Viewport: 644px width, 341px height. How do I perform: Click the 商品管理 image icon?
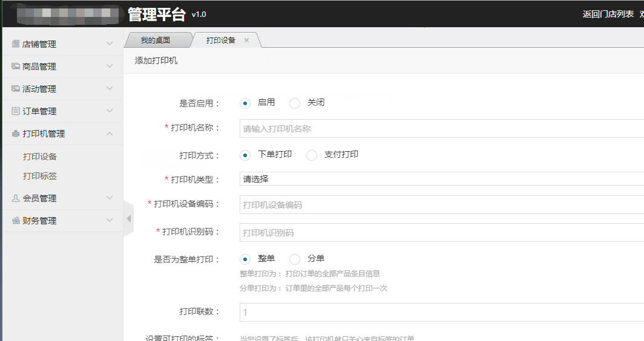pos(16,66)
